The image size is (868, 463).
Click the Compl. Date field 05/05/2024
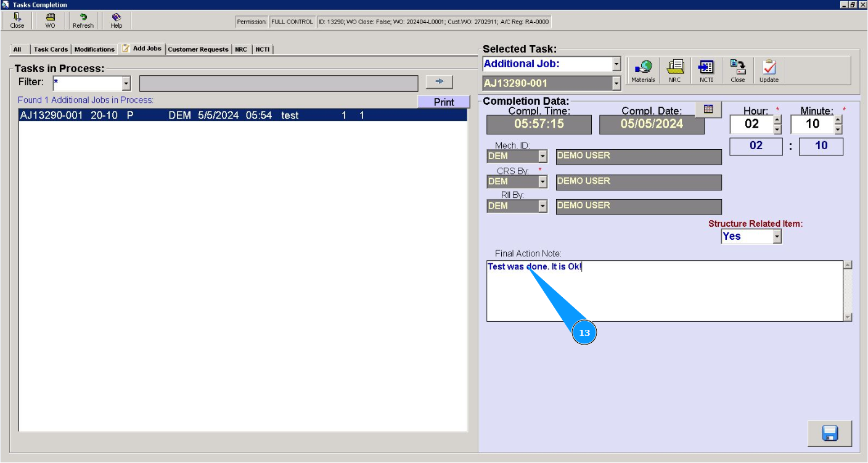pyautogui.click(x=652, y=124)
